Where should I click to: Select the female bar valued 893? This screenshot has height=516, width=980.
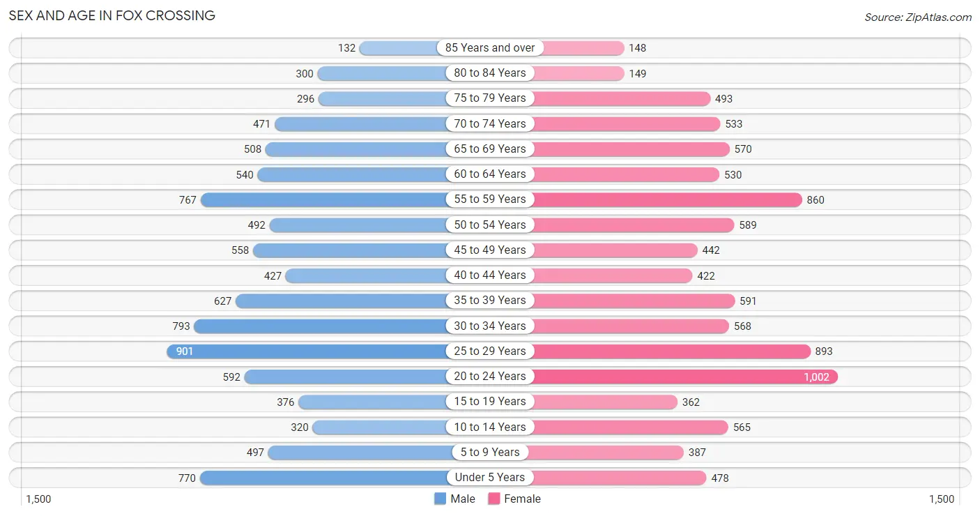(x=672, y=351)
